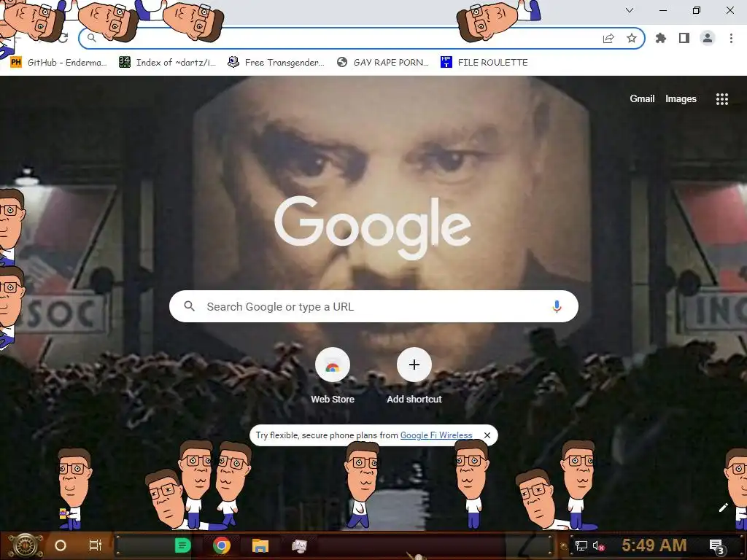This screenshot has height=560, width=747.
Task: Open the Gmail link
Action: [642, 98]
